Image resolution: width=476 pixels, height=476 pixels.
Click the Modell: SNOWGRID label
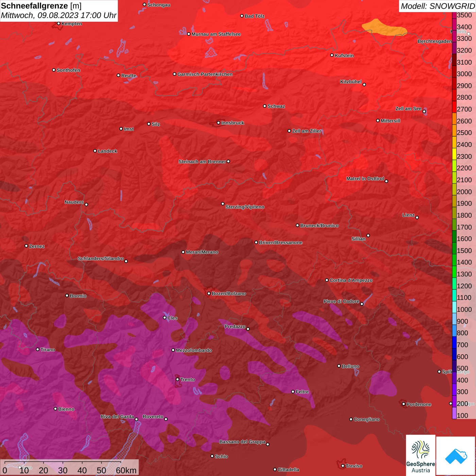[438, 6]
